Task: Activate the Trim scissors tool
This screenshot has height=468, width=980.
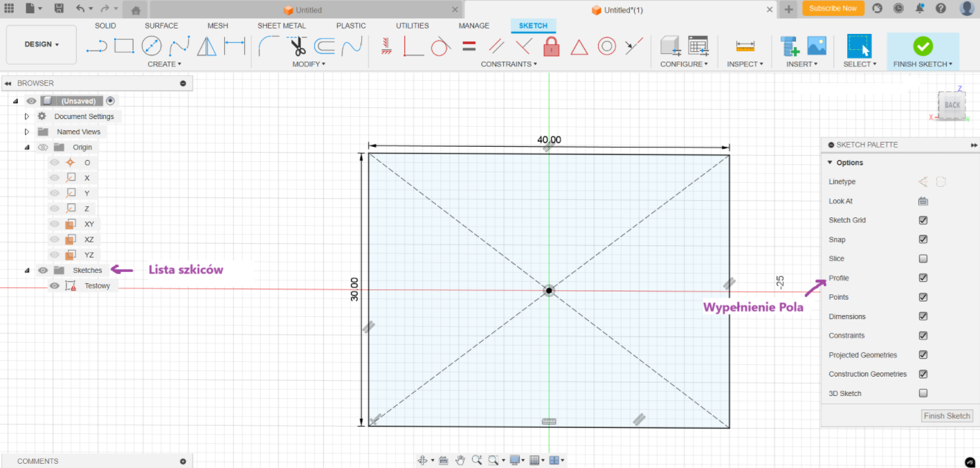Action: click(298, 46)
